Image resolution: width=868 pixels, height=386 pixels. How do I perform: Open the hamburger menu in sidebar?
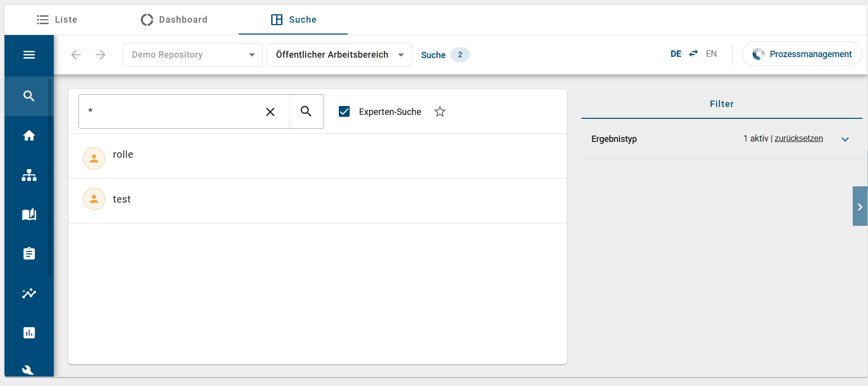click(29, 55)
